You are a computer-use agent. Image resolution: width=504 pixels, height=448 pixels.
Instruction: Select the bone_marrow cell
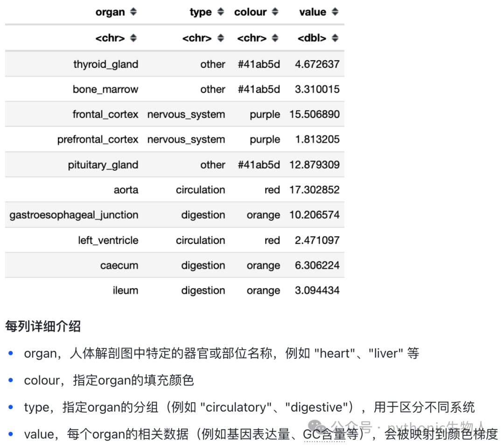105,89
